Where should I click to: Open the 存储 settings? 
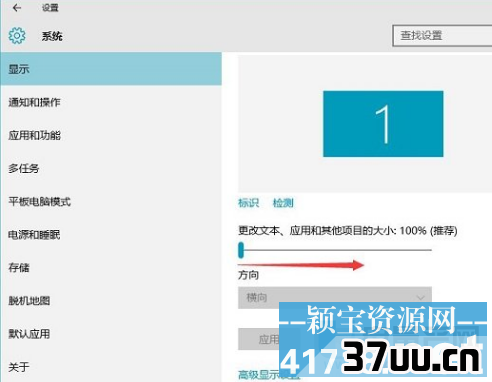coord(111,267)
